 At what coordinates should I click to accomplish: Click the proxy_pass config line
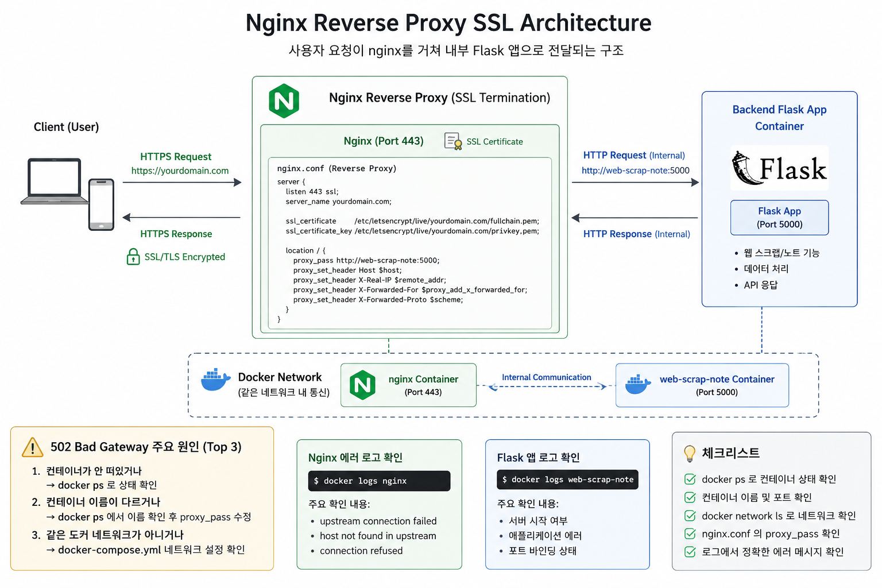[x=366, y=260]
